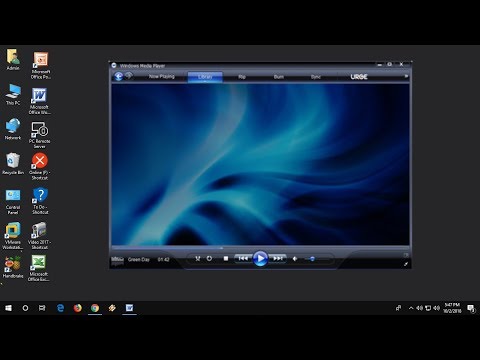Go back with the blue Back arrow

[118, 76]
